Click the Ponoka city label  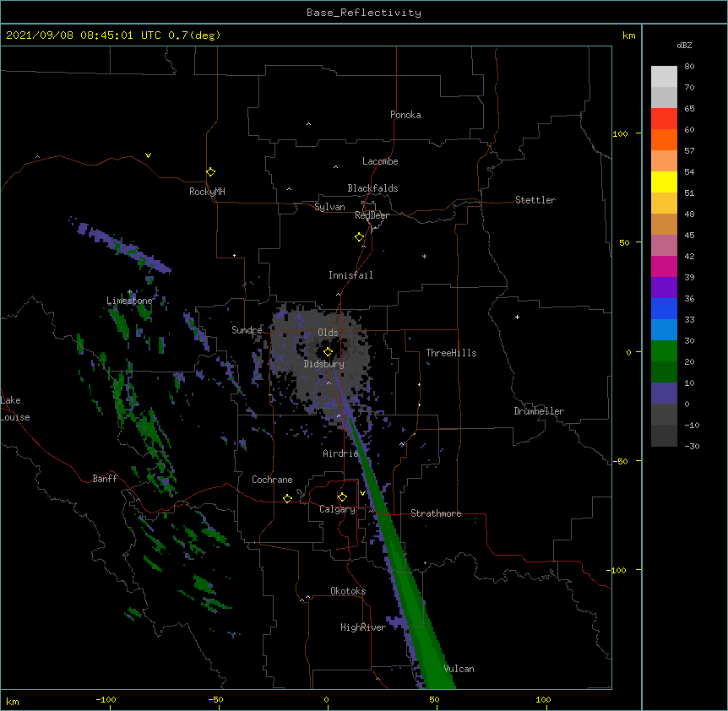coord(405,115)
